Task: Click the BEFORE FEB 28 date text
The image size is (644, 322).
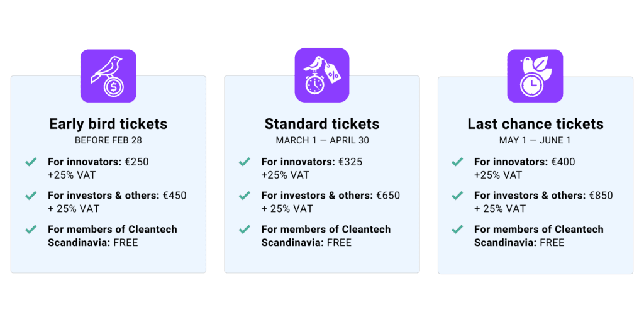Action: (x=108, y=140)
